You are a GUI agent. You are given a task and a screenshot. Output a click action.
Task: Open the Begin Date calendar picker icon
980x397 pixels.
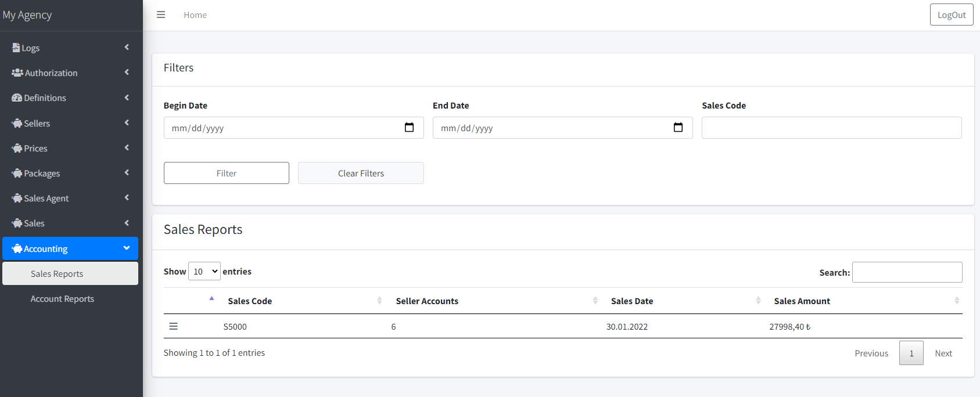pyautogui.click(x=409, y=128)
